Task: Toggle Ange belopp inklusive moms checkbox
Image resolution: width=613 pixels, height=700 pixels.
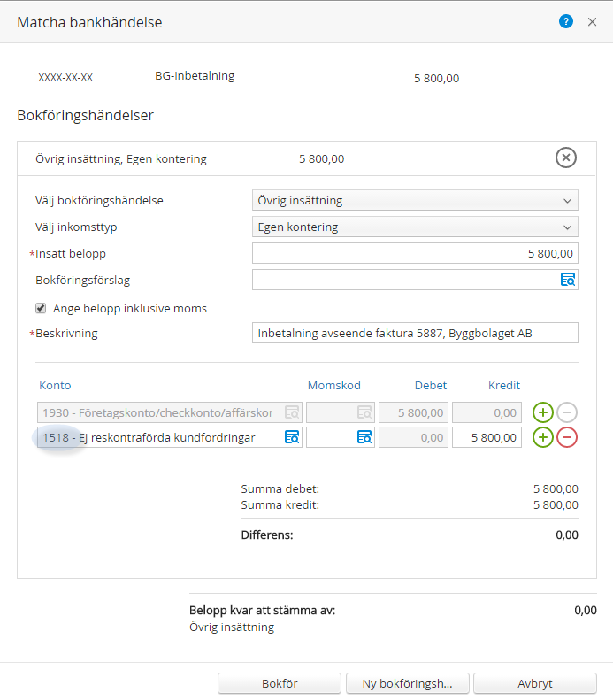Action: tap(41, 308)
